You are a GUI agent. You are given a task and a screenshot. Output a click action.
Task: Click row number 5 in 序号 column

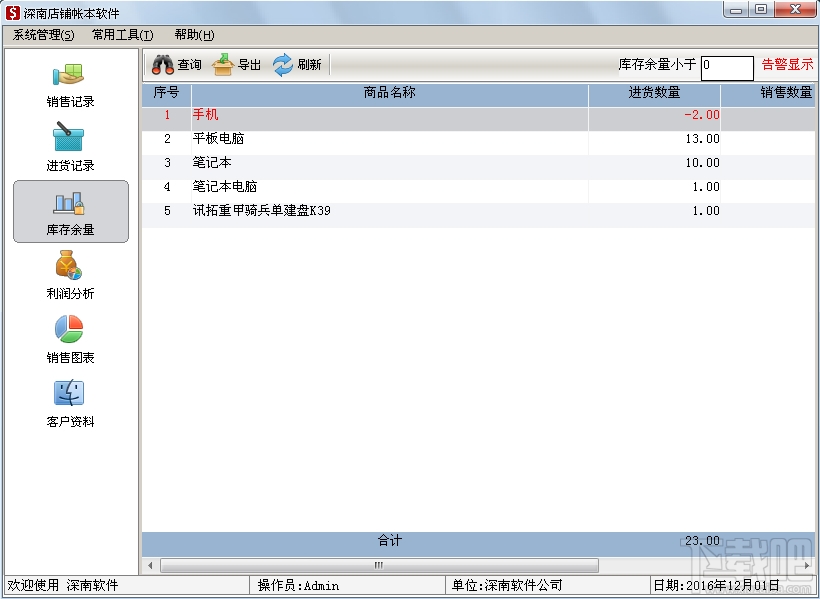click(167, 211)
